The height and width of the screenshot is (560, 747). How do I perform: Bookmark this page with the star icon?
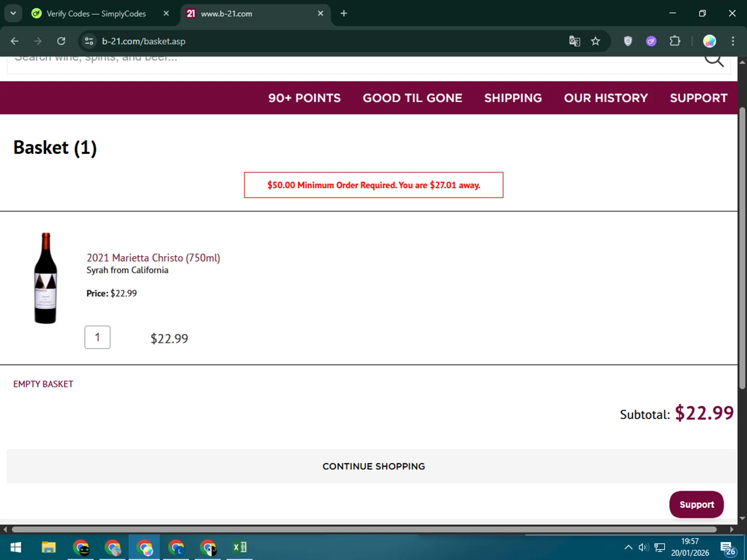pyautogui.click(x=596, y=41)
